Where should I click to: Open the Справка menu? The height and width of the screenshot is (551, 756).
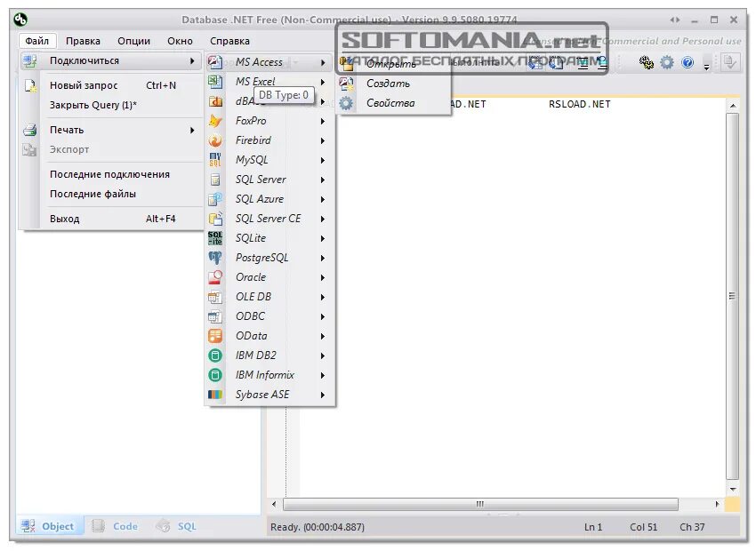point(230,41)
